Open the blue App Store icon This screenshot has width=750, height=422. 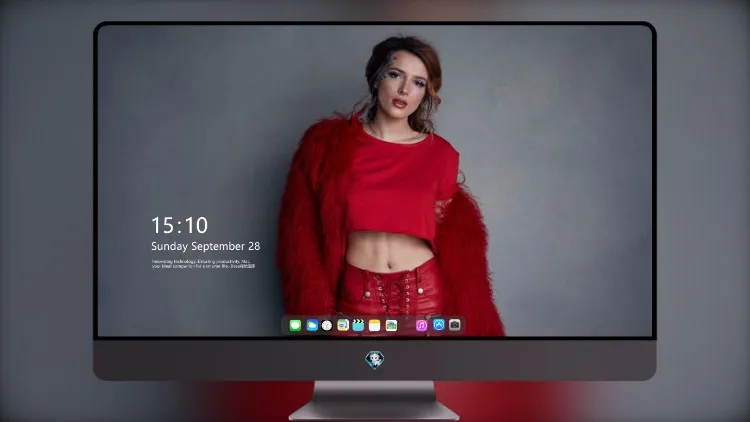[x=439, y=325]
